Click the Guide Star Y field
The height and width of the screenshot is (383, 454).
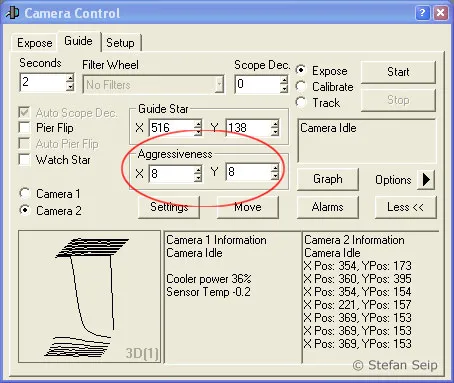(x=248, y=128)
